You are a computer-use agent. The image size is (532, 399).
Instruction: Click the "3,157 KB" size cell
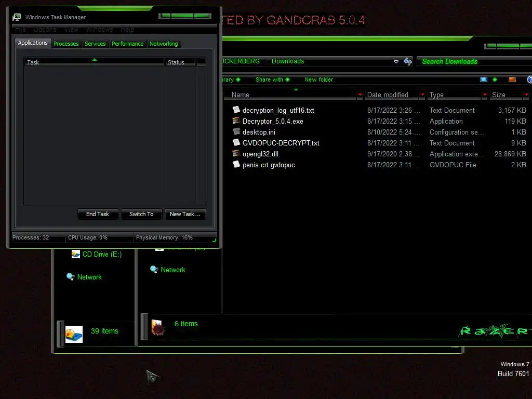click(x=512, y=110)
